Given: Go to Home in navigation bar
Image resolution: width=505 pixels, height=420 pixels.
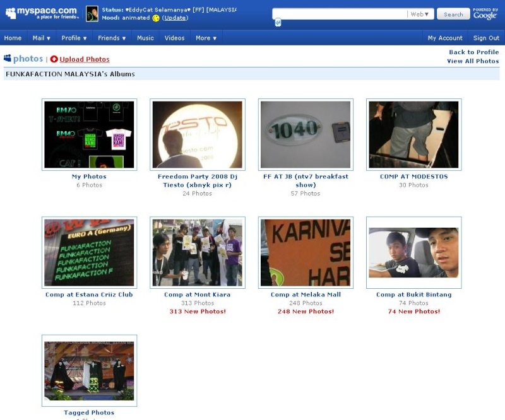Looking at the screenshot, I should (x=13, y=38).
